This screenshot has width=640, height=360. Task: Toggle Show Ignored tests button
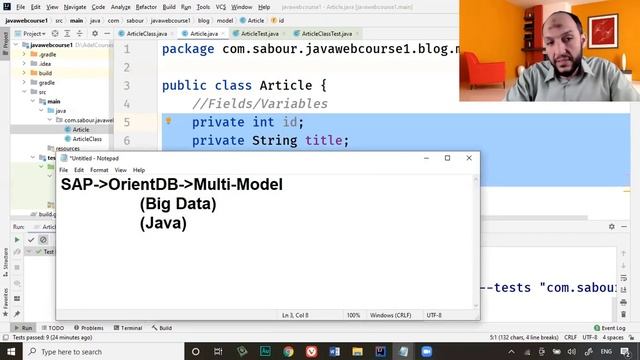pyautogui.click(x=43, y=240)
